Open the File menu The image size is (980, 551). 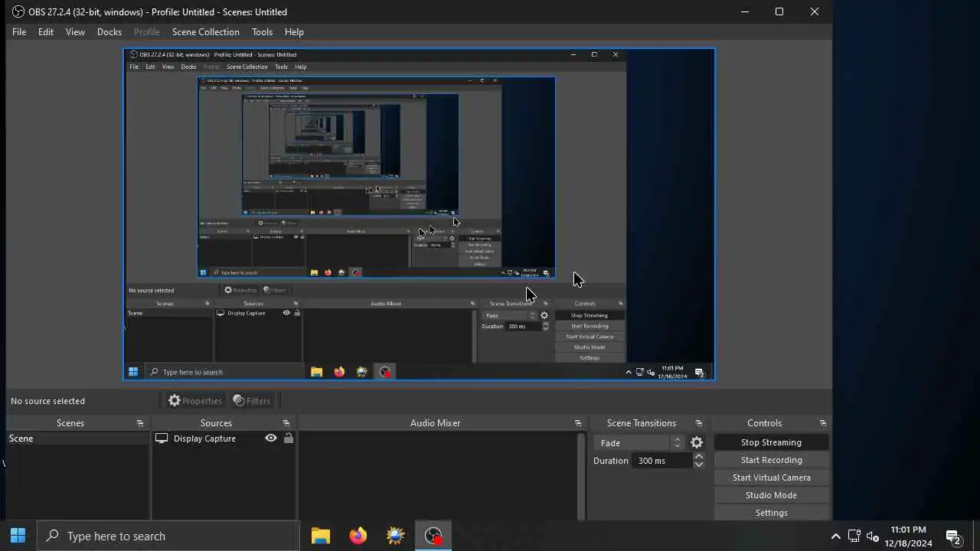point(19,32)
